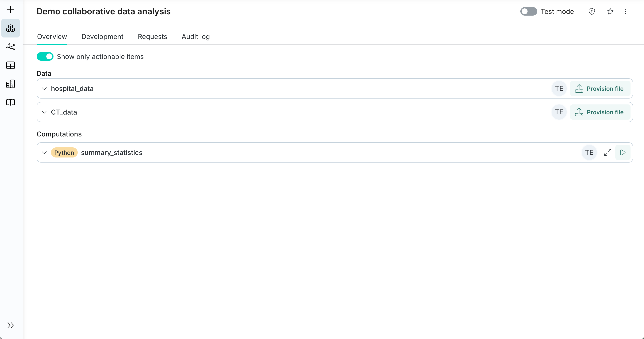
Task: Expand the sidebar with double arrows
Action: click(x=11, y=325)
